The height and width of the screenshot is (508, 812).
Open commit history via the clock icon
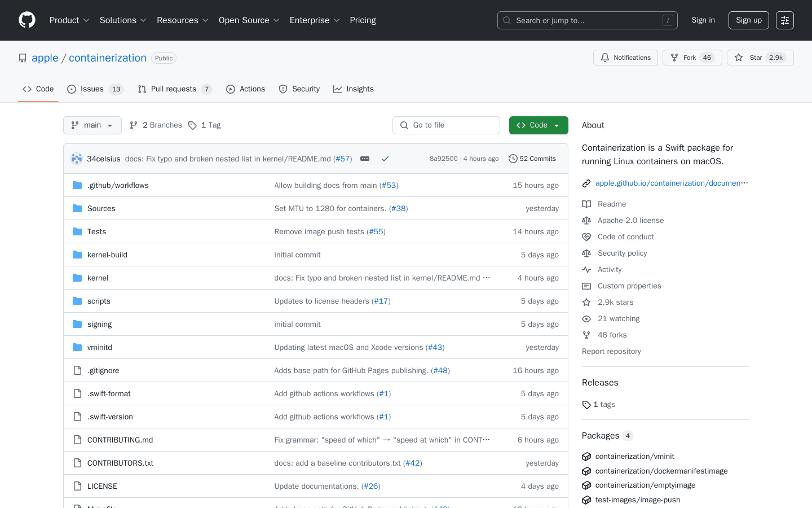(513, 159)
